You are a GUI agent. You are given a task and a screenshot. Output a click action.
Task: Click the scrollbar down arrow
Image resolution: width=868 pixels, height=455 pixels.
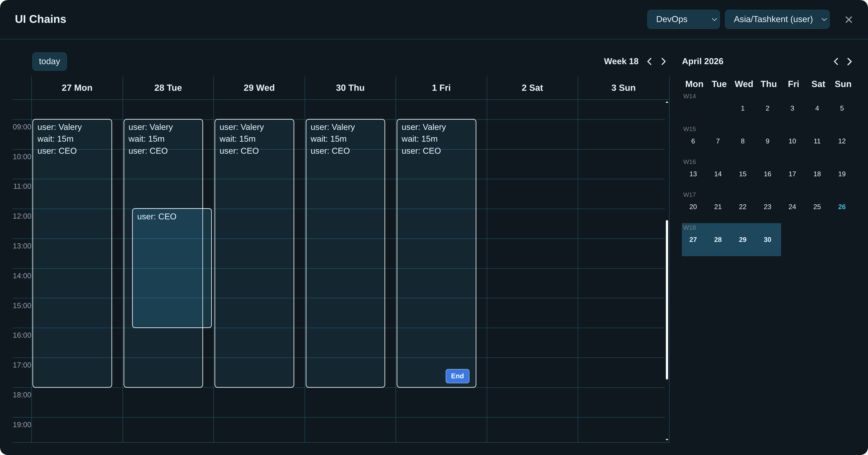click(667, 439)
